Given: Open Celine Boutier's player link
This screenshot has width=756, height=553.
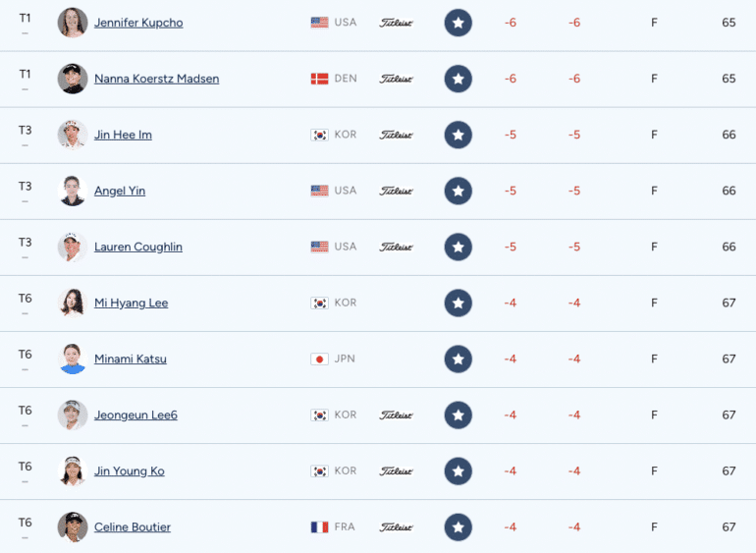Looking at the screenshot, I should click(x=133, y=526).
